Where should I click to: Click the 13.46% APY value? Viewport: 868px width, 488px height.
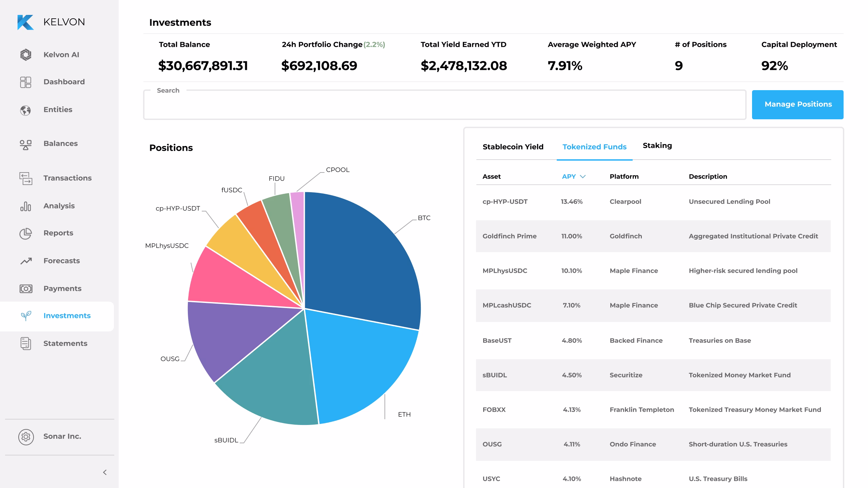click(572, 202)
